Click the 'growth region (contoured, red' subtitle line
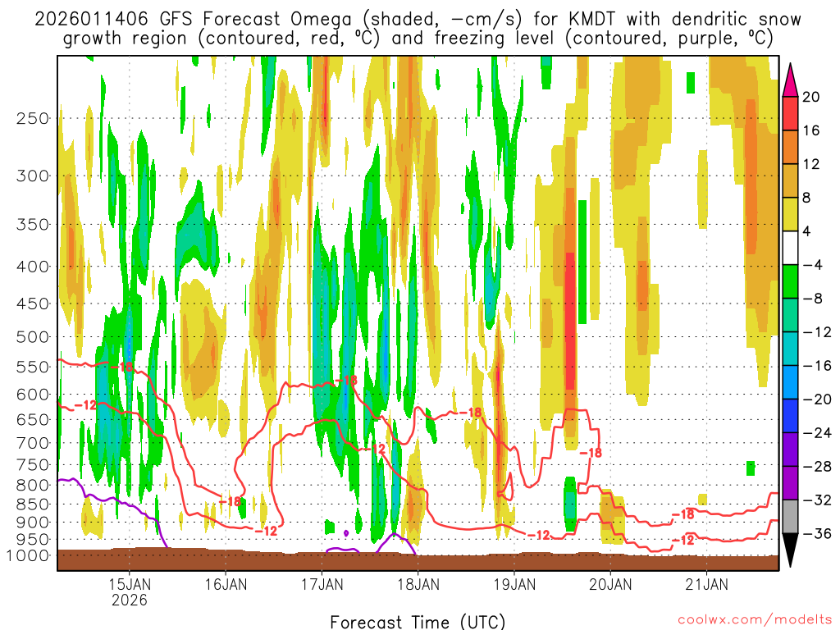The image size is (840, 630). point(418,39)
